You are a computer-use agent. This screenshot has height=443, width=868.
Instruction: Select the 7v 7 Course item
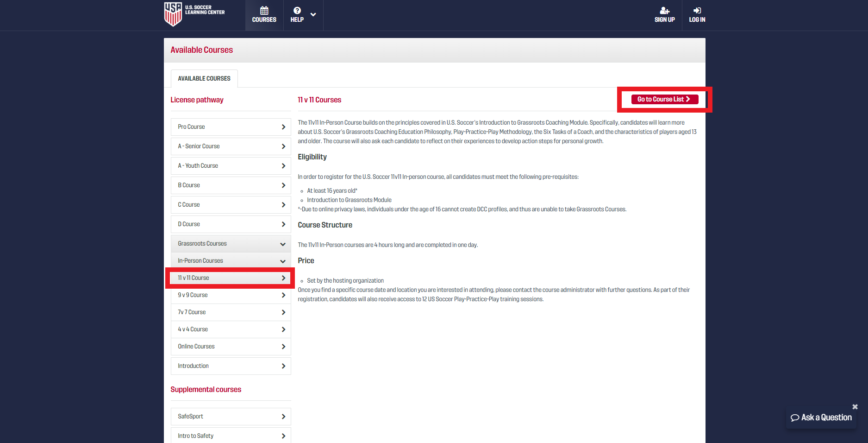pos(231,312)
